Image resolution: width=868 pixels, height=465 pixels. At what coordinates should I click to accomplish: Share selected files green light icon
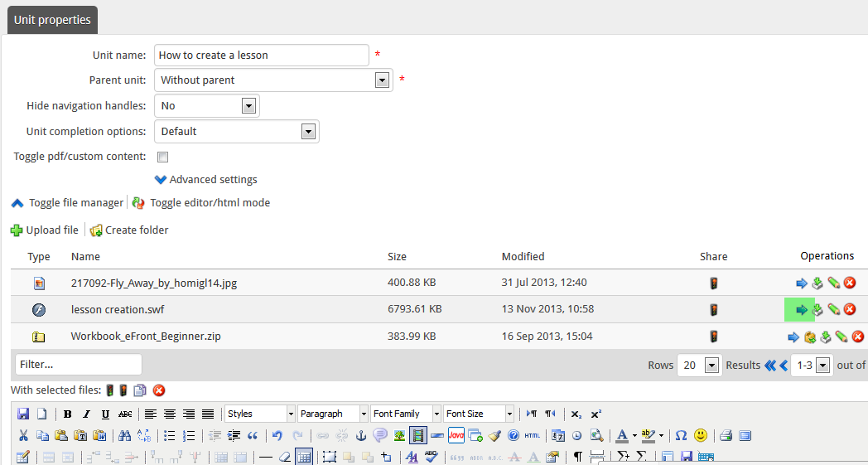[x=110, y=390]
